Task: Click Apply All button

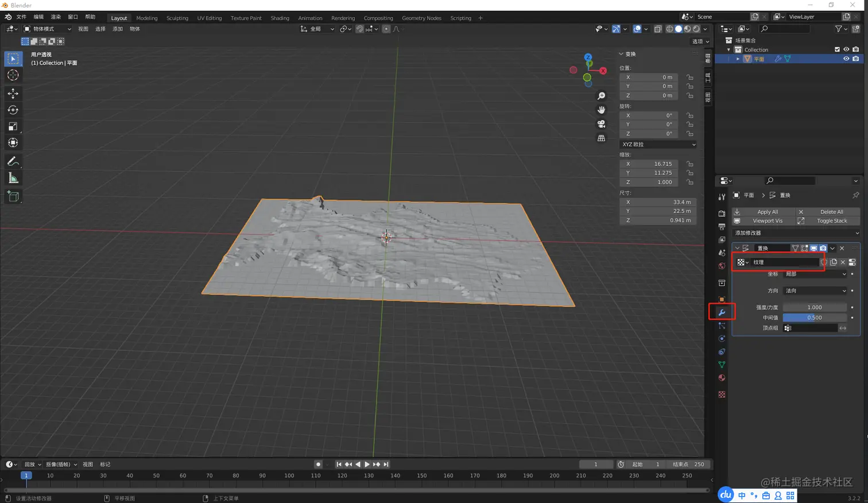Action: [x=767, y=212]
